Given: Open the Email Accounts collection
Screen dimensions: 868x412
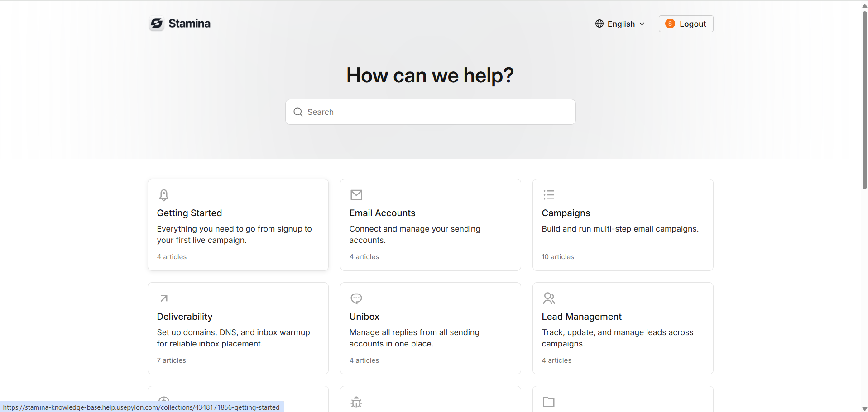Looking at the screenshot, I should click(431, 225).
